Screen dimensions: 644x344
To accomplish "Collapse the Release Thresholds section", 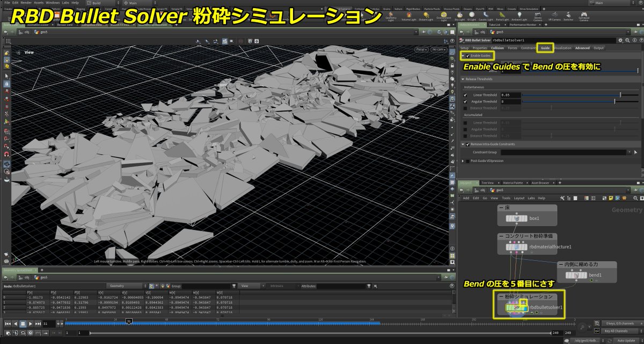I will [463, 79].
